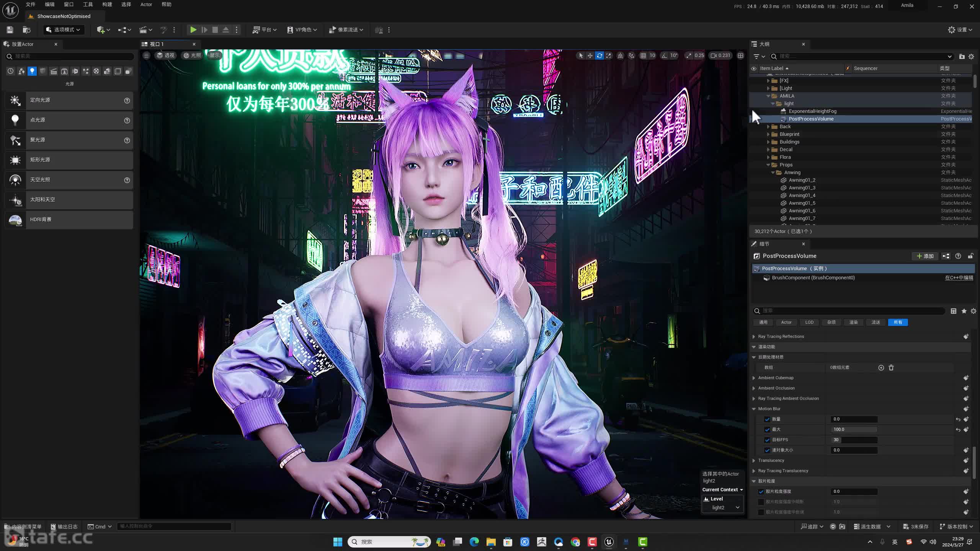Expand Ray Tracing Reflections section
The width and height of the screenshot is (980, 551).
[754, 337]
